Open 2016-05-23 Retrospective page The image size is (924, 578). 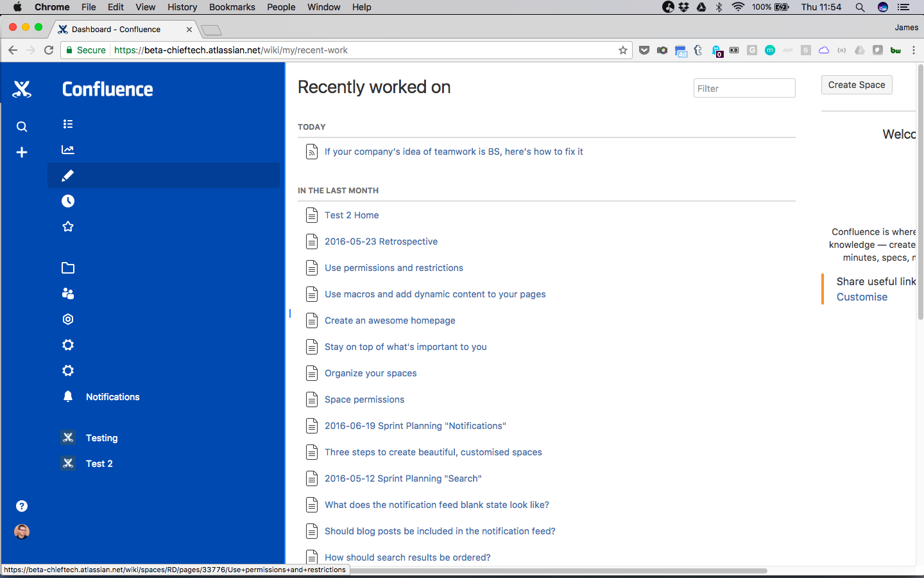point(381,241)
